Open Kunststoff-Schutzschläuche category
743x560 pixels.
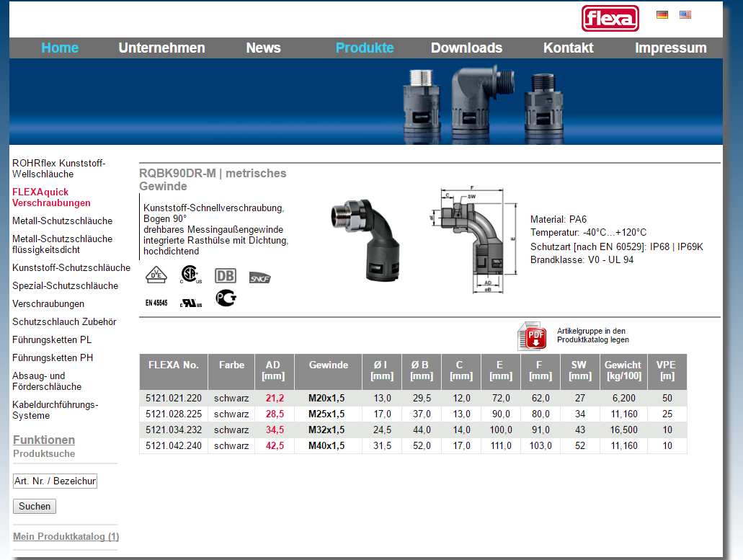coord(71,267)
